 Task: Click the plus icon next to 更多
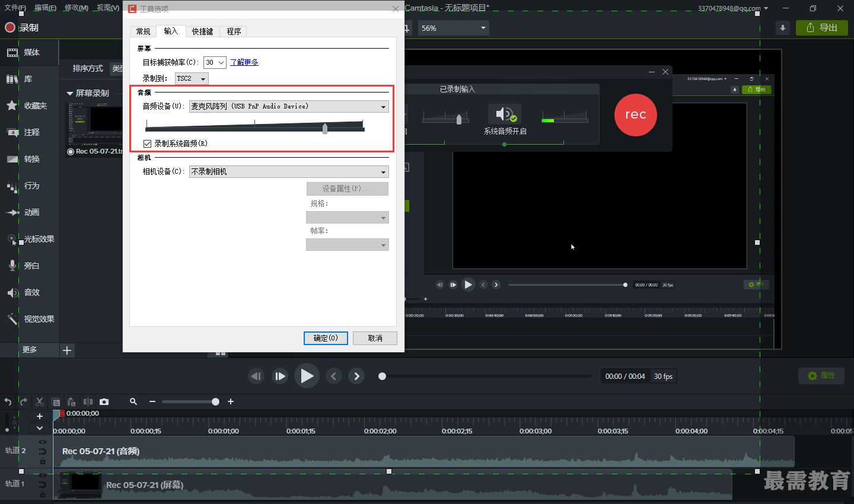click(67, 350)
